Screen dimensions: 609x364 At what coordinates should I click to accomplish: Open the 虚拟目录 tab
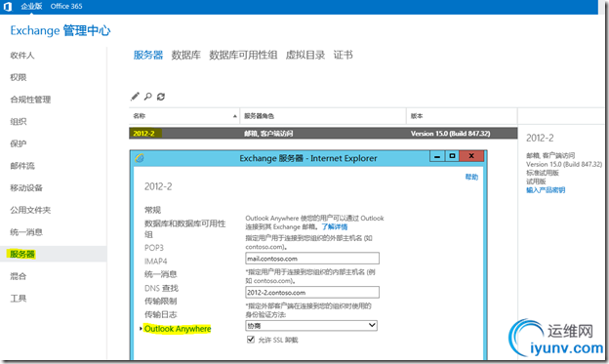click(305, 56)
